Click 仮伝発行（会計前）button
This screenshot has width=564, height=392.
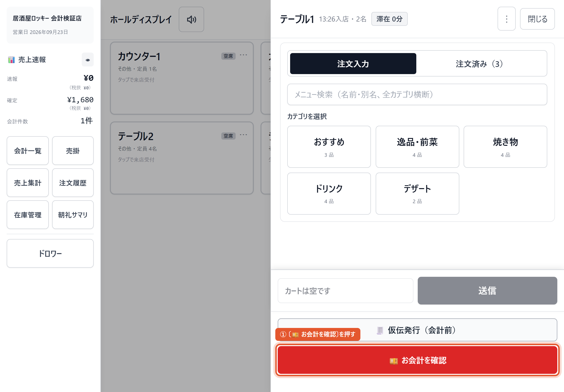pyautogui.click(x=417, y=330)
